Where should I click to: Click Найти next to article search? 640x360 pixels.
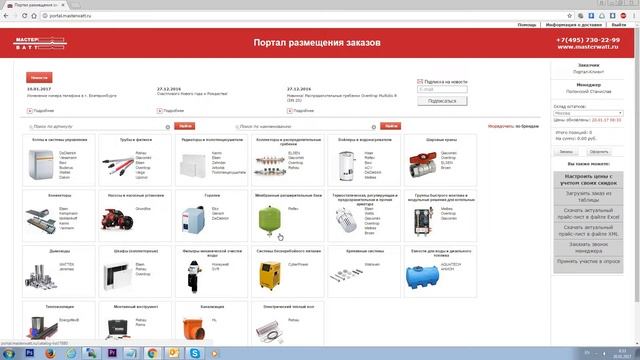184,126
